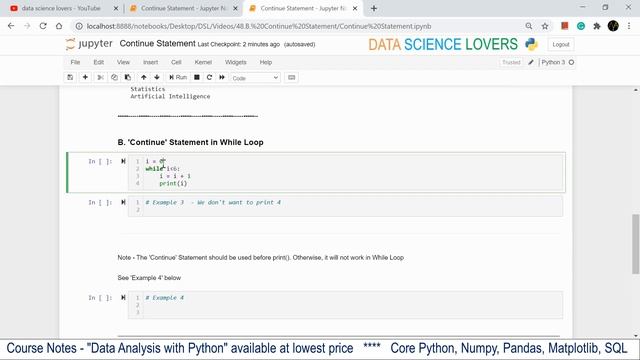Click the Jupyter logo
Viewport: 640px width, 360px height.
(x=89, y=44)
